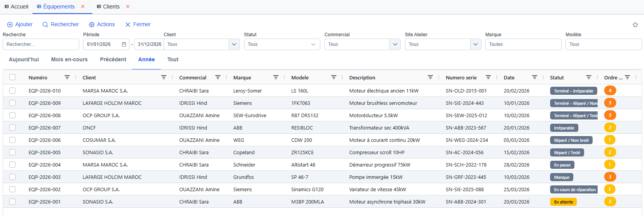Click the Rechercher text input field
The image size is (644, 217).
tap(41, 44)
